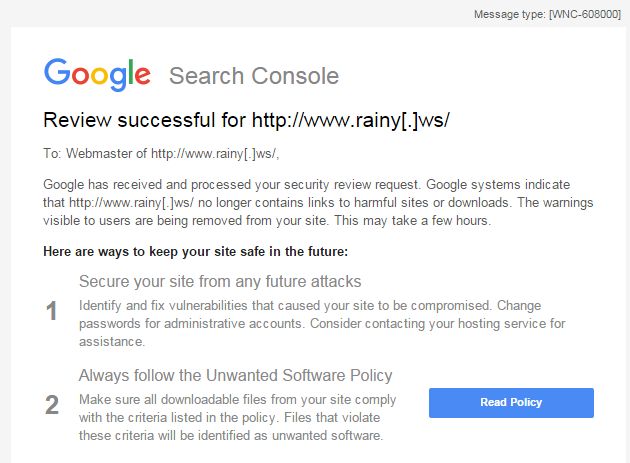
Task: Open the rainy[.]ws URL in the headline
Action: click(351, 120)
